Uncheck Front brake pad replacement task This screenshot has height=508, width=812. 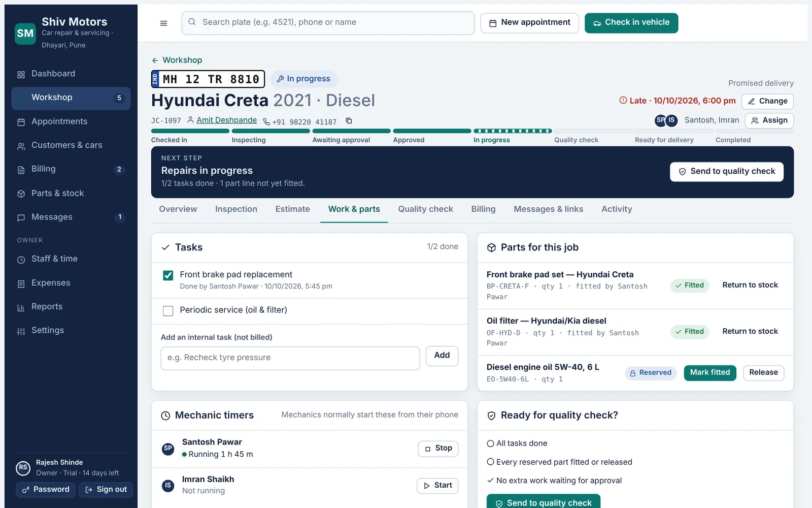(168, 275)
